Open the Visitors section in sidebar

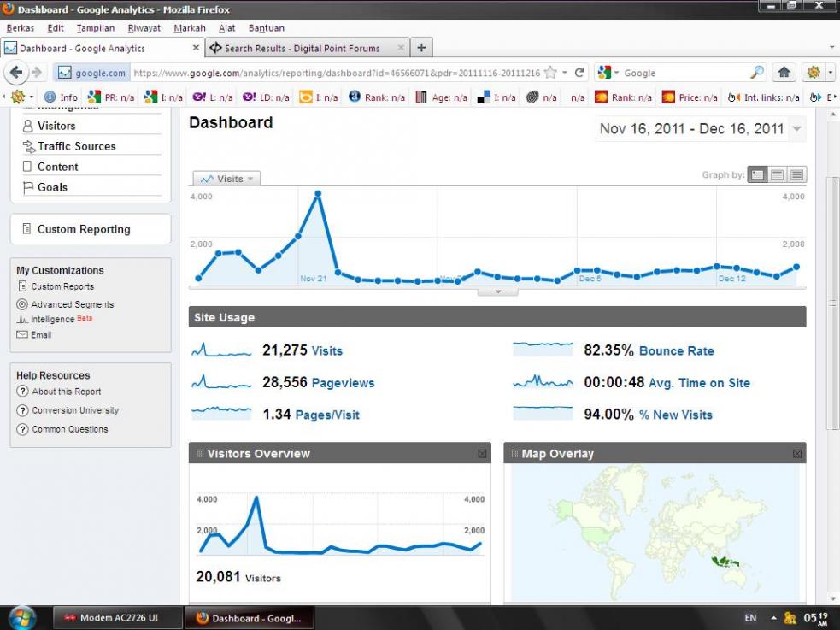pyautogui.click(x=56, y=126)
